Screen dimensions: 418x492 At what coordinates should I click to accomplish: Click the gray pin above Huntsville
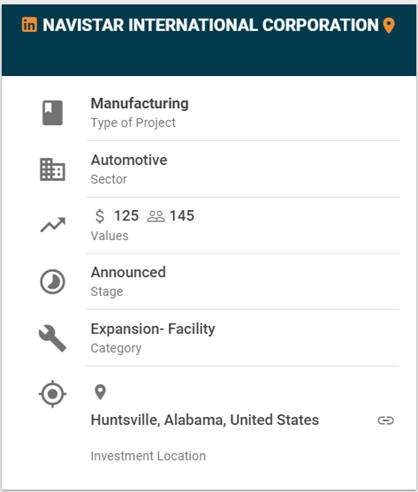pyautogui.click(x=100, y=392)
